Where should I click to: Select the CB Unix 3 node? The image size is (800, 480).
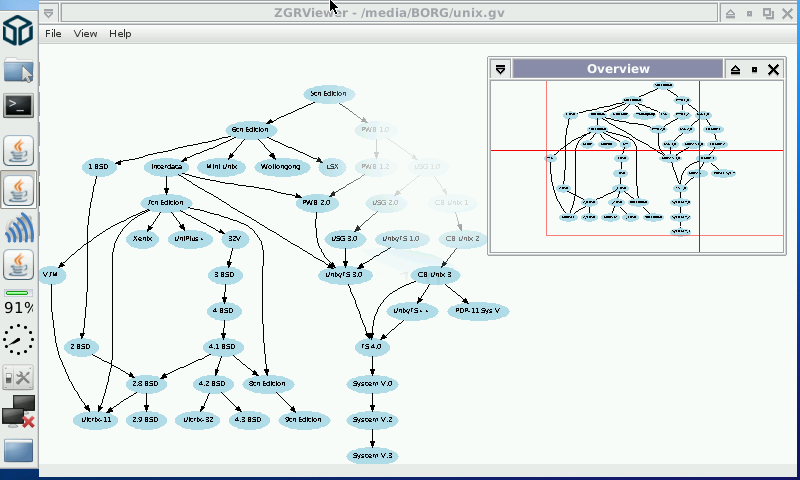click(x=435, y=275)
